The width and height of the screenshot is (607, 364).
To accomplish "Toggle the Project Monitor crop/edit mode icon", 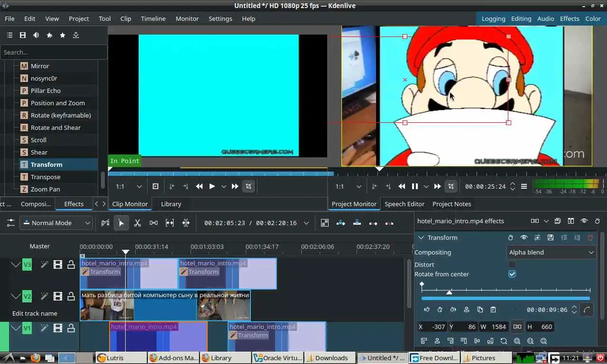I will [x=451, y=186].
